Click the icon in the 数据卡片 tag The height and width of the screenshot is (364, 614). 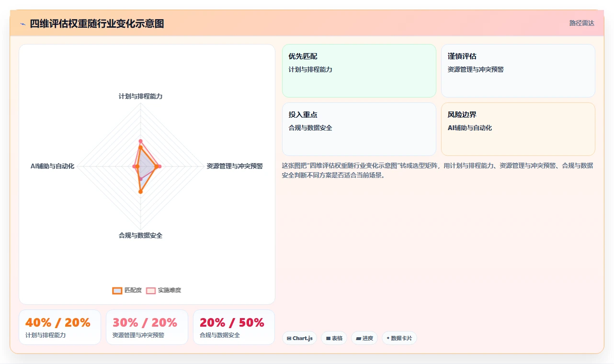pos(388,338)
